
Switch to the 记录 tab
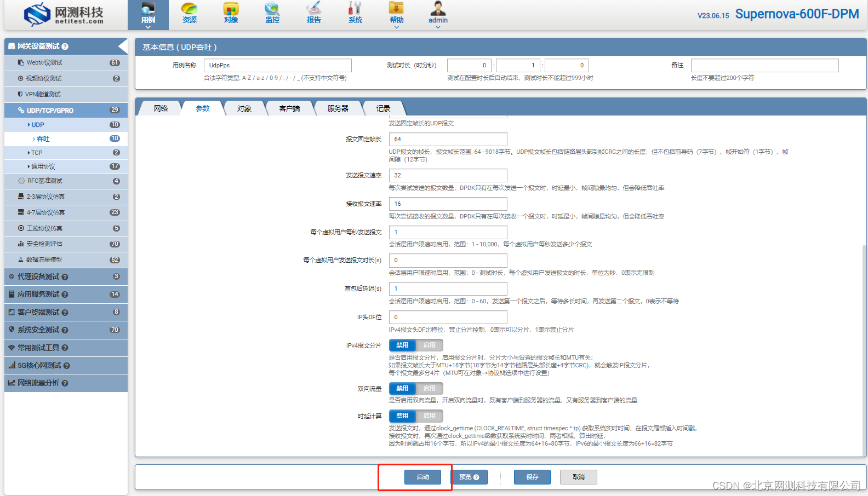(383, 108)
